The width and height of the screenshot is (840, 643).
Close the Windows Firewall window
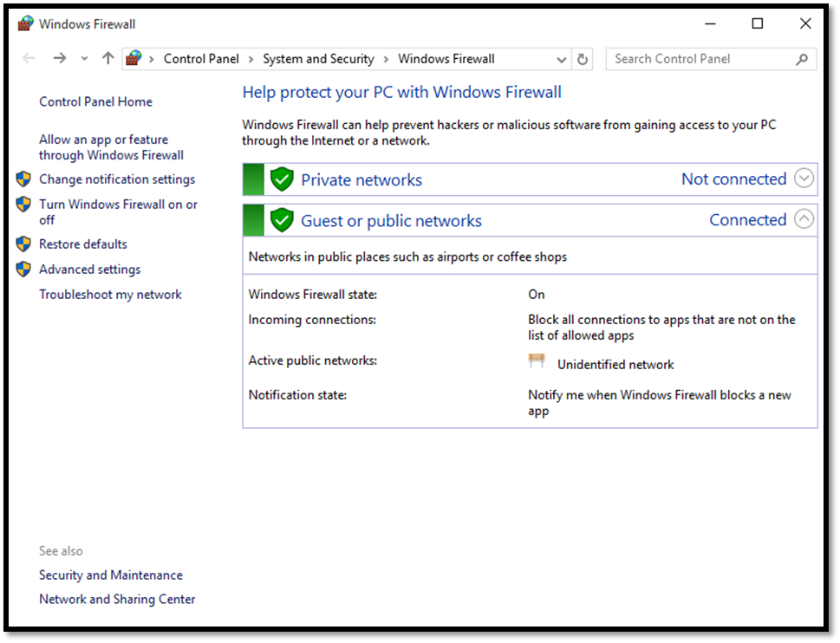click(x=805, y=23)
